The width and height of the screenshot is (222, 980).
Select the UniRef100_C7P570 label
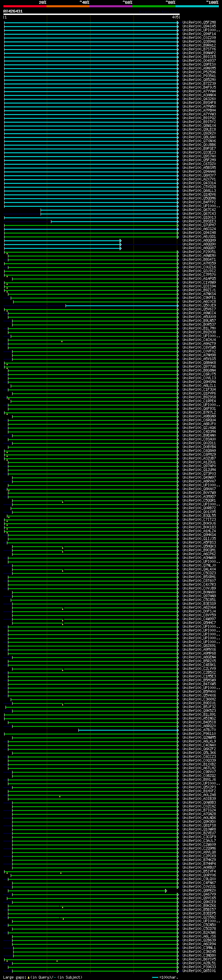coord(199,275)
